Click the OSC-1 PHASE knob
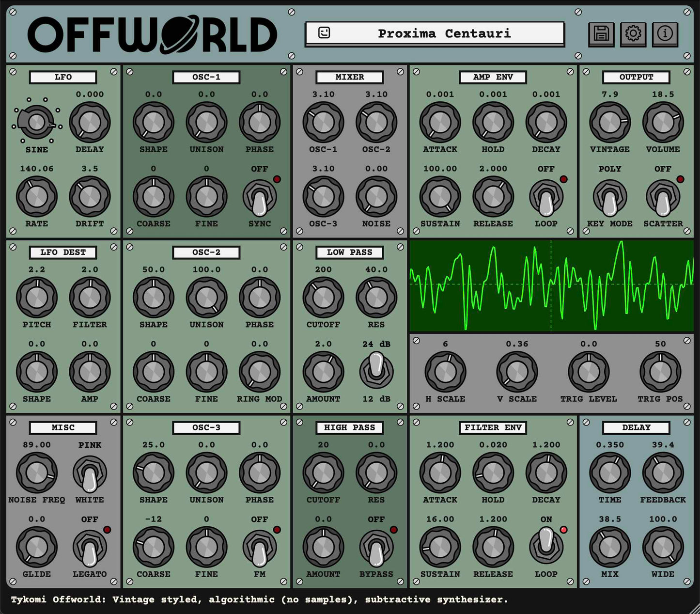 point(260,122)
